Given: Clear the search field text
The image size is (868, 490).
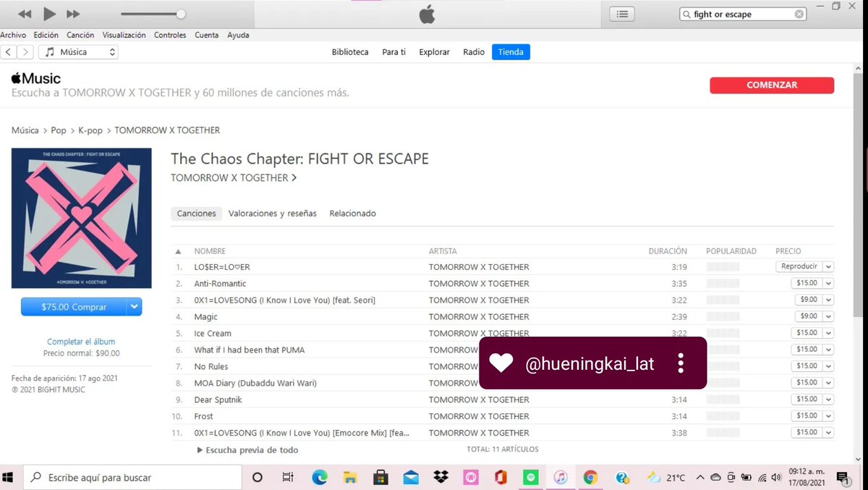Looking at the screenshot, I should [799, 14].
